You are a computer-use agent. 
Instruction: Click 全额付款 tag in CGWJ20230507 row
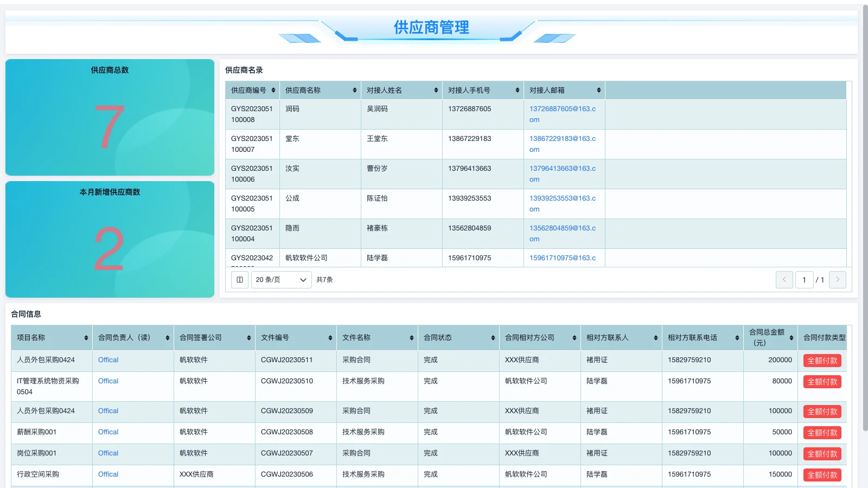tap(822, 454)
